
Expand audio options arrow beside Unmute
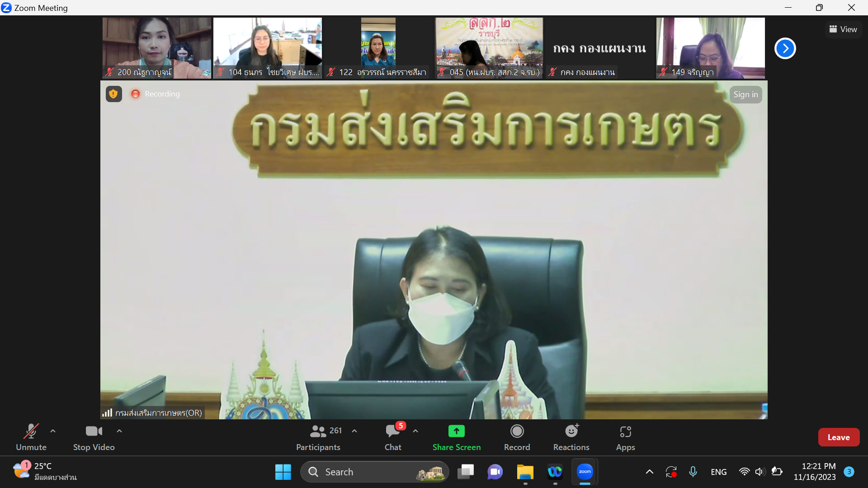click(x=53, y=431)
